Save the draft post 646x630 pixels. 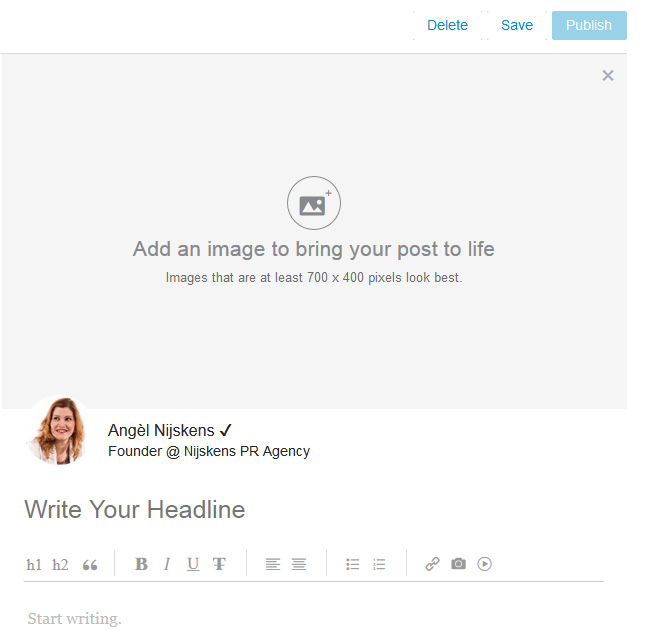517,25
